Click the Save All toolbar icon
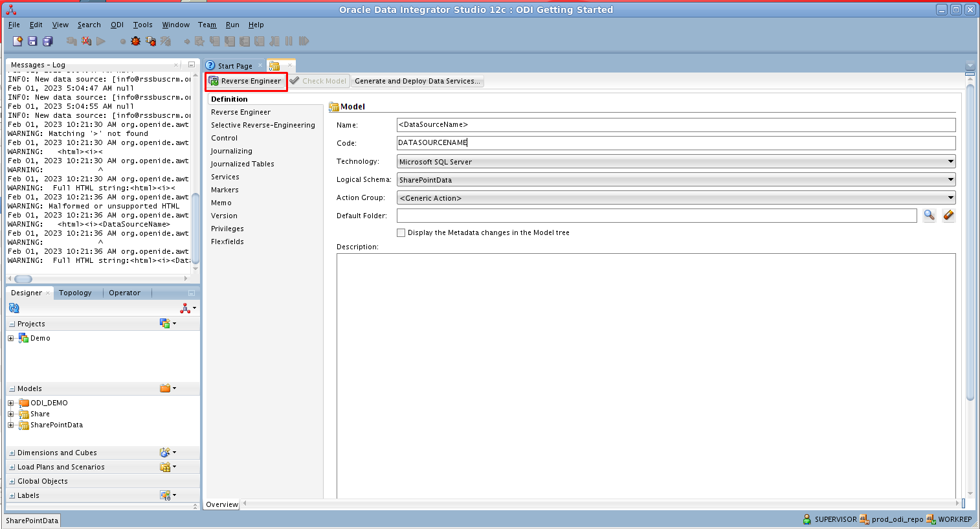Viewport: 980px width, 529px height. (47, 41)
